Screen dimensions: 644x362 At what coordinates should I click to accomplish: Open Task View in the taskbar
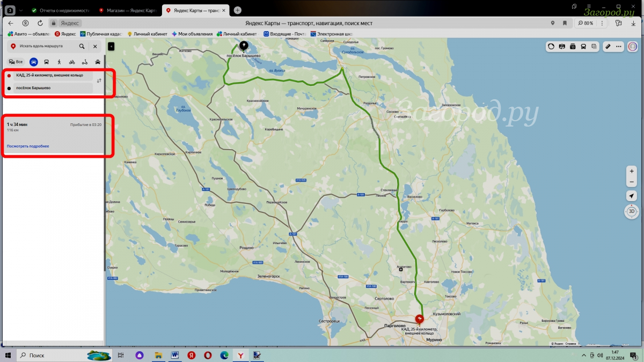pyautogui.click(x=121, y=355)
